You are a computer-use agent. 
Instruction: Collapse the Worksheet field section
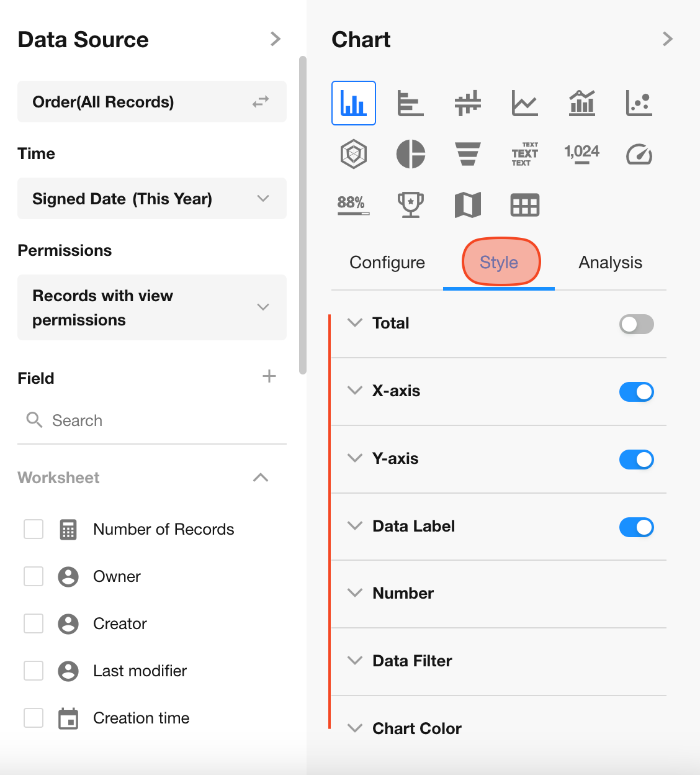tap(261, 478)
